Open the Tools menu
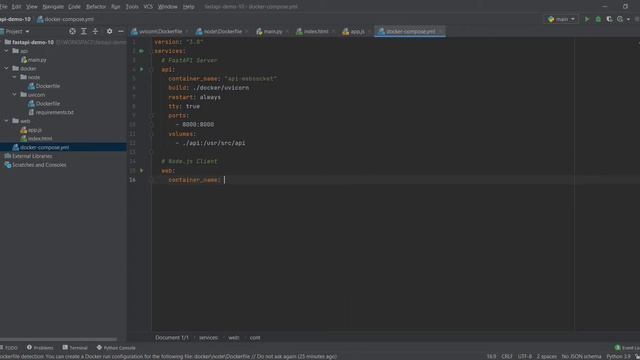The height and width of the screenshot is (360, 640). [132, 7]
